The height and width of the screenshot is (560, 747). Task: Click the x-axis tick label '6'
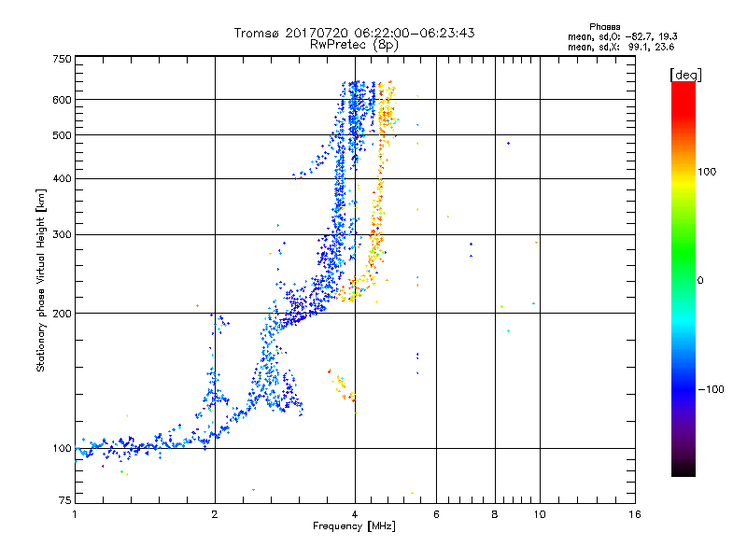pyautogui.click(x=436, y=514)
